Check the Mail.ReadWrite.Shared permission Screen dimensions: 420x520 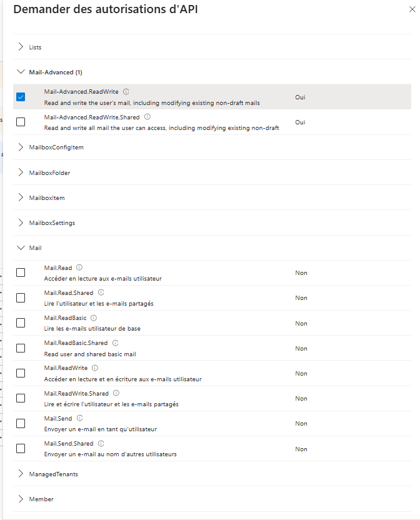[x=21, y=398]
